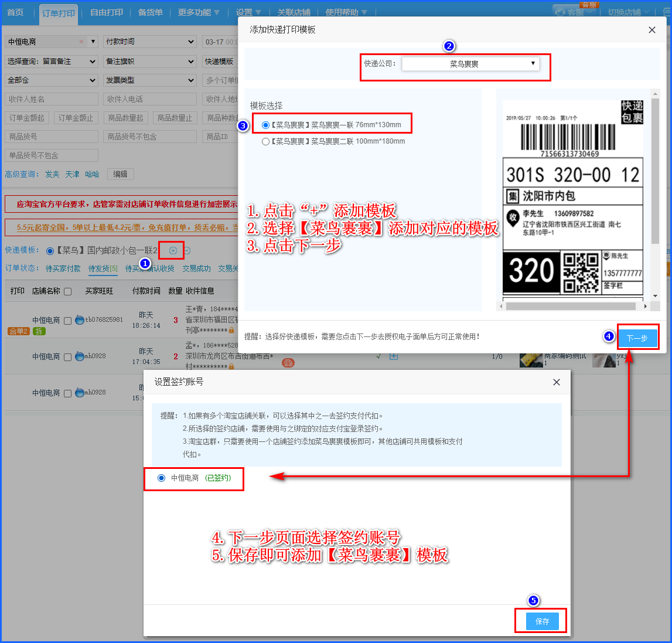Click the orange 合单2 merged order badge
This screenshot has height=643, width=672.
coord(18,331)
